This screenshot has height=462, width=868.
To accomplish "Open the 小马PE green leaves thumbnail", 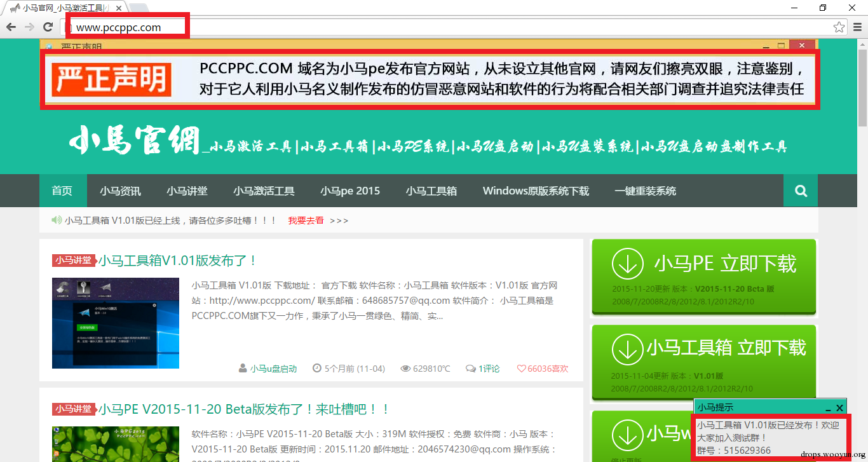I will point(116,444).
